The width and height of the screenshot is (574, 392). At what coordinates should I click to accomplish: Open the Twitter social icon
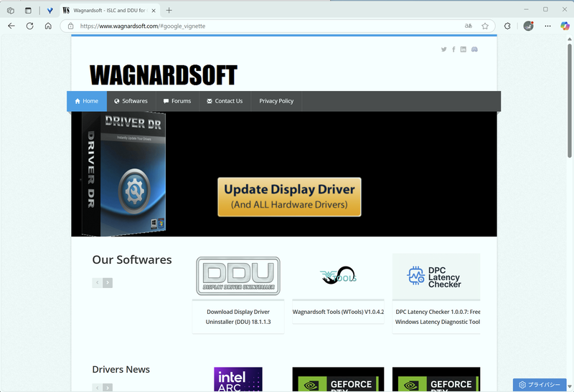[x=443, y=49]
